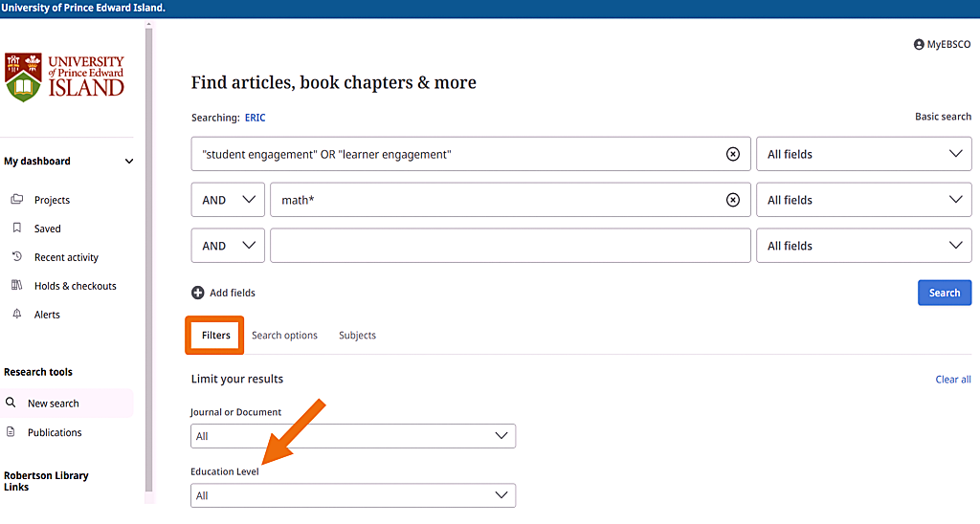Click the Clear all link
The width and height of the screenshot is (980, 524).
[x=952, y=380]
